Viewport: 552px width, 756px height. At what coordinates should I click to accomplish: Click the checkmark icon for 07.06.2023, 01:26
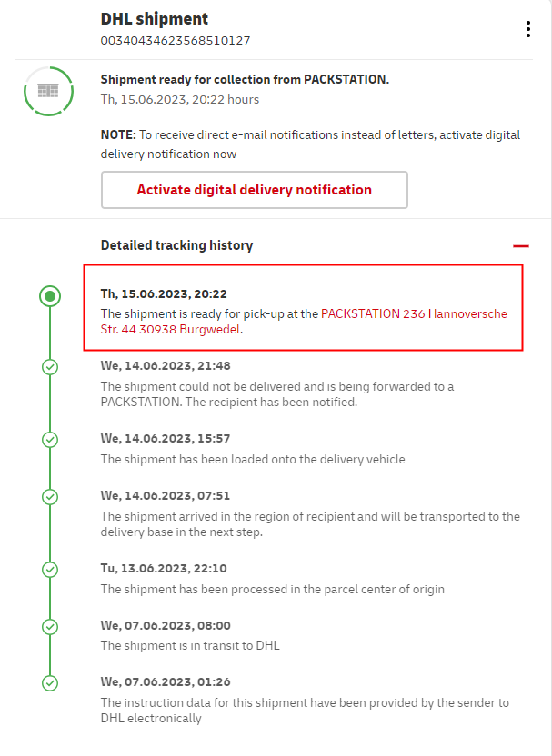pyautogui.click(x=50, y=684)
